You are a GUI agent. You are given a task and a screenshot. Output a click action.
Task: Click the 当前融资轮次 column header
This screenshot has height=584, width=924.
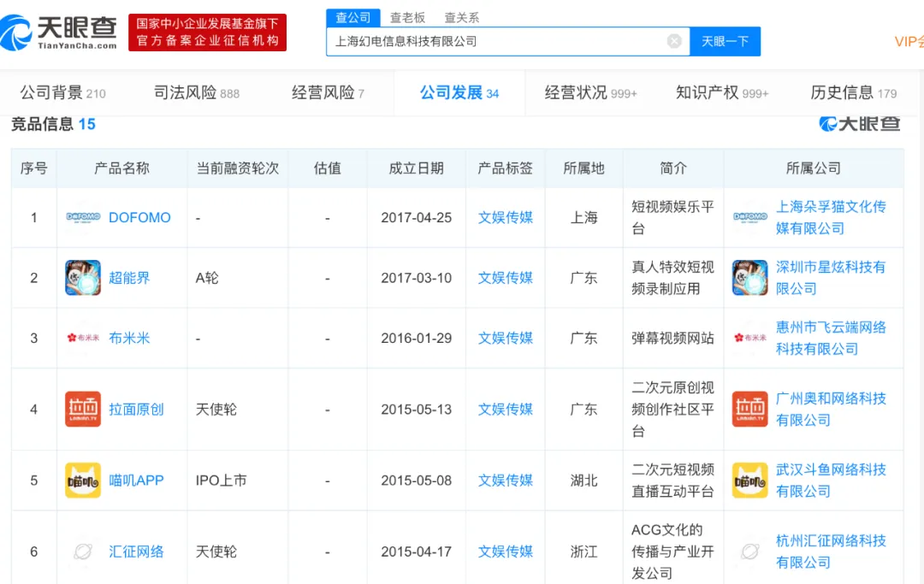pyautogui.click(x=238, y=168)
